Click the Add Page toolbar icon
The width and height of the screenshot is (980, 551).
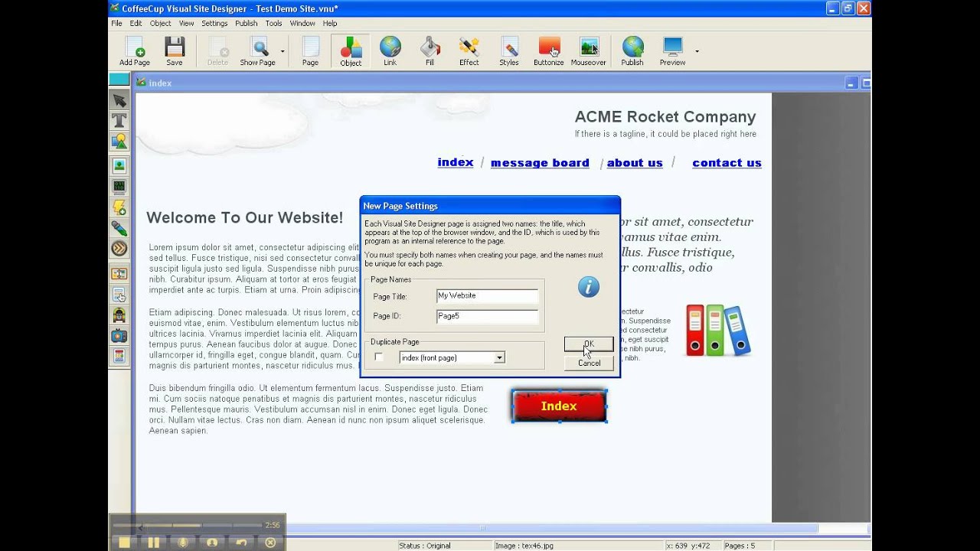click(x=135, y=51)
